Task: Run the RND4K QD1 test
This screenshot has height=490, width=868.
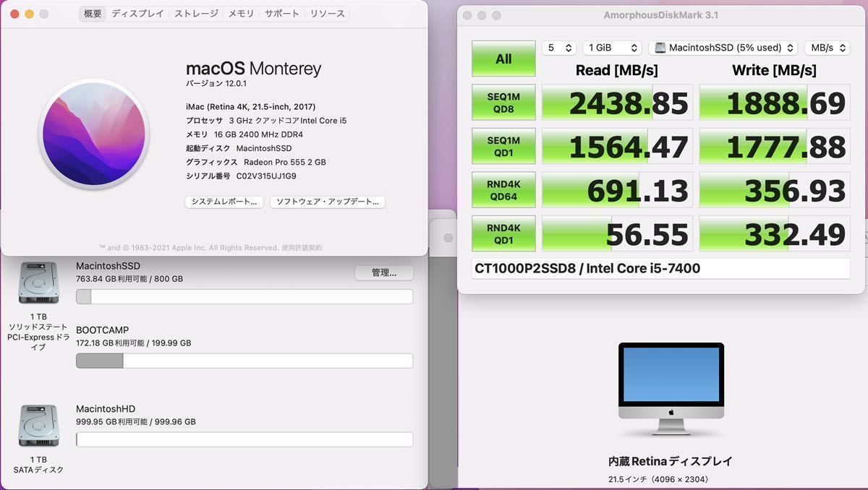Action: 503,233
